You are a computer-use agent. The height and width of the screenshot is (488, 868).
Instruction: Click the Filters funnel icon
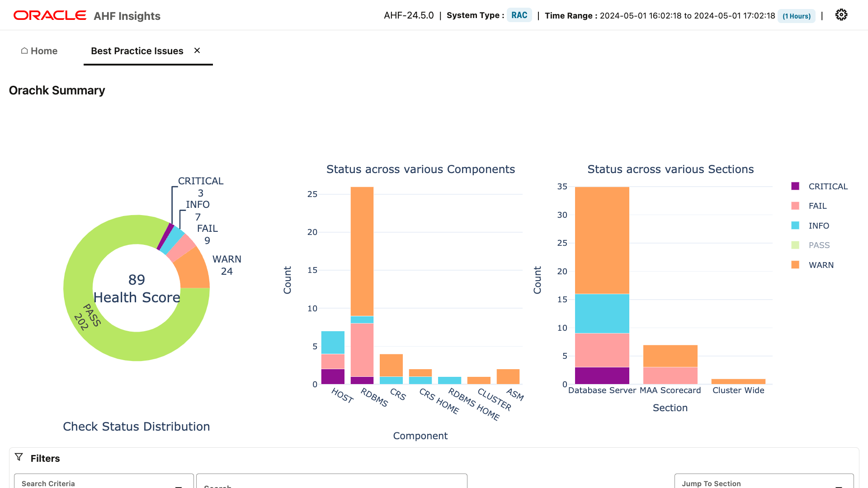pyautogui.click(x=19, y=457)
